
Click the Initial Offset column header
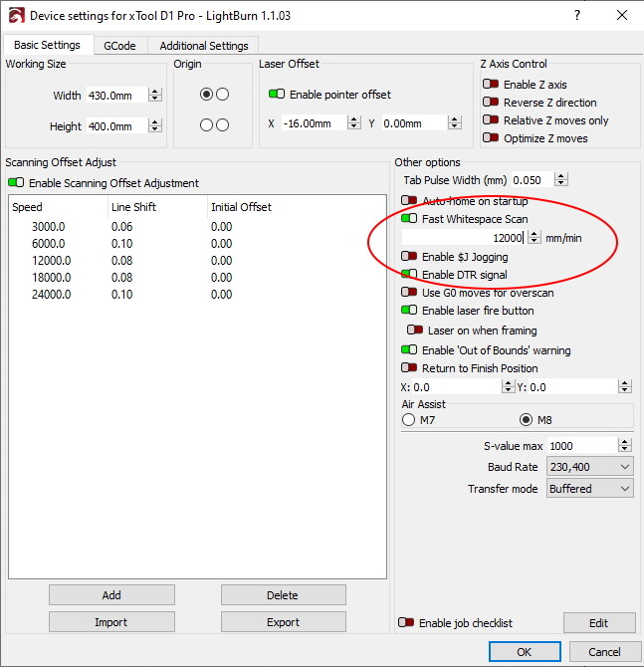click(x=297, y=207)
